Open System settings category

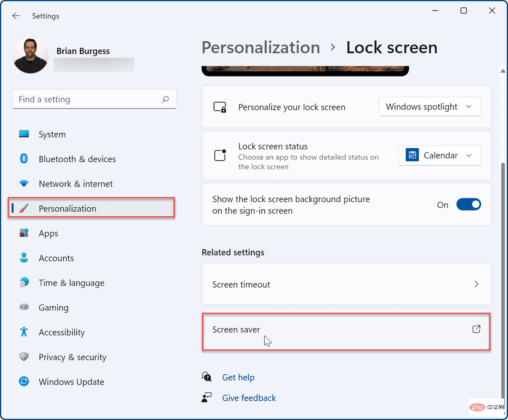coord(92,134)
